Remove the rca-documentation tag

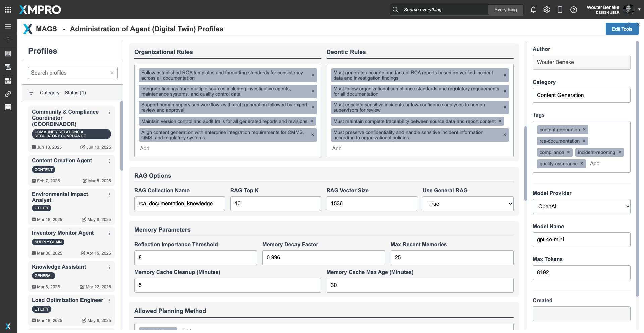coord(584,141)
